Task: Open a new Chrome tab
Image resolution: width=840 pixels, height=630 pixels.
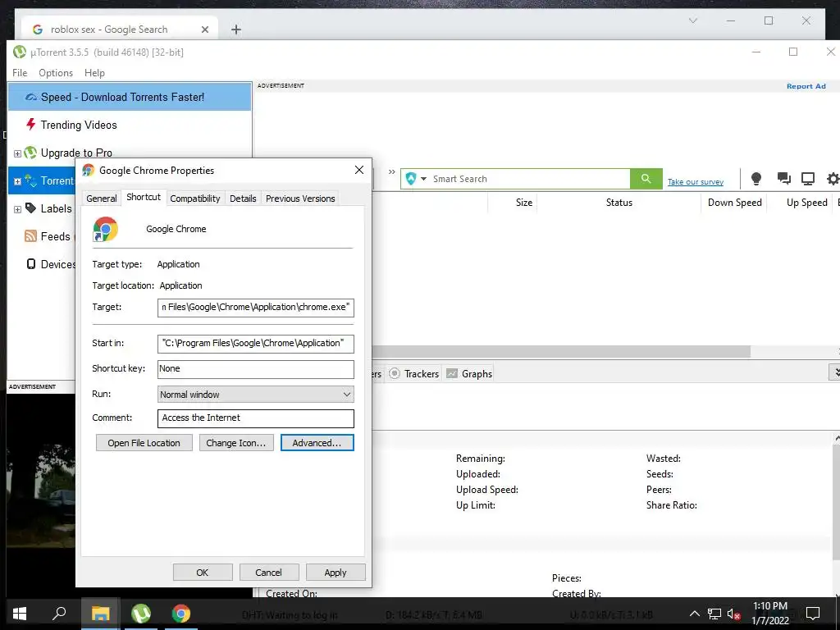Action: (x=235, y=30)
